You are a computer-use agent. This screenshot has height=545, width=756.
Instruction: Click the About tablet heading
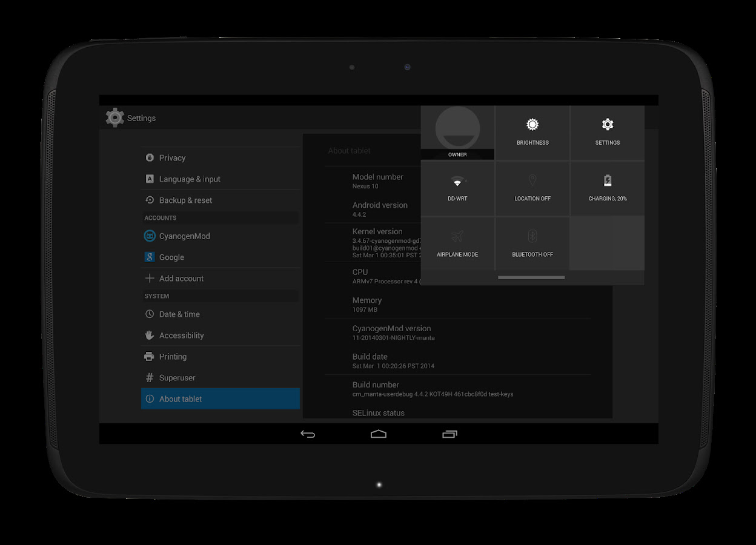click(x=350, y=151)
